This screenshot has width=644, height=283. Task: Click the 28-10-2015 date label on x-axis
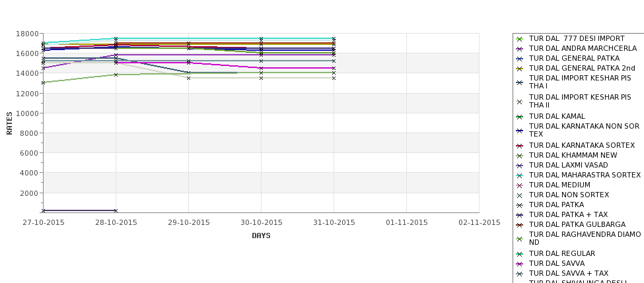(116, 223)
